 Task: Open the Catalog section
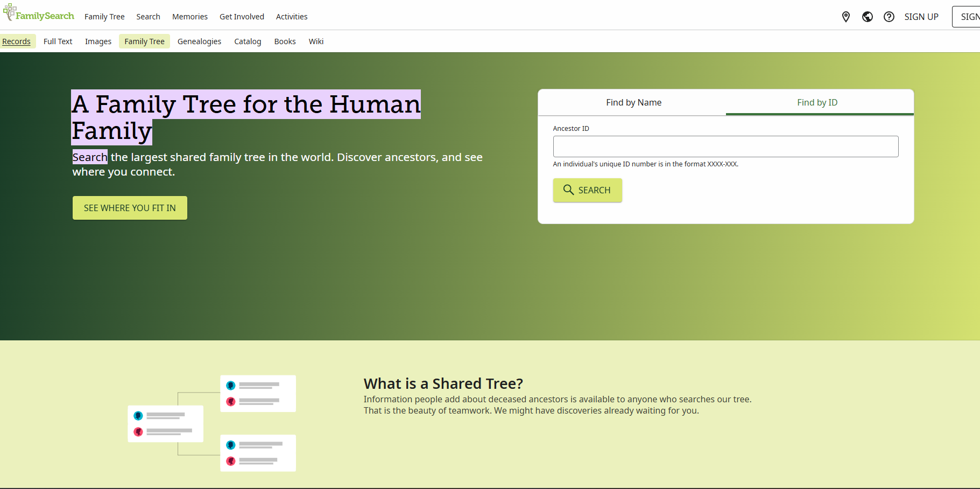pyautogui.click(x=248, y=41)
